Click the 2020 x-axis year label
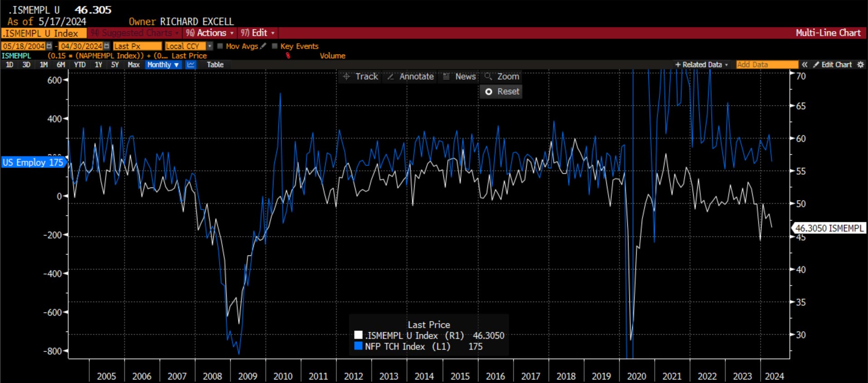This screenshot has height=383, width=868. (636, 376)
